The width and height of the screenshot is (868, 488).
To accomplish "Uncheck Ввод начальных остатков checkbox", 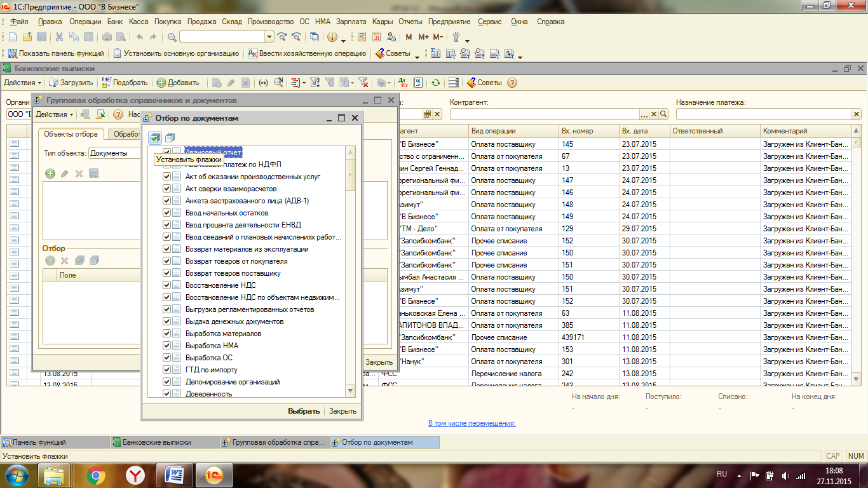I will click(x=167, y=213).
